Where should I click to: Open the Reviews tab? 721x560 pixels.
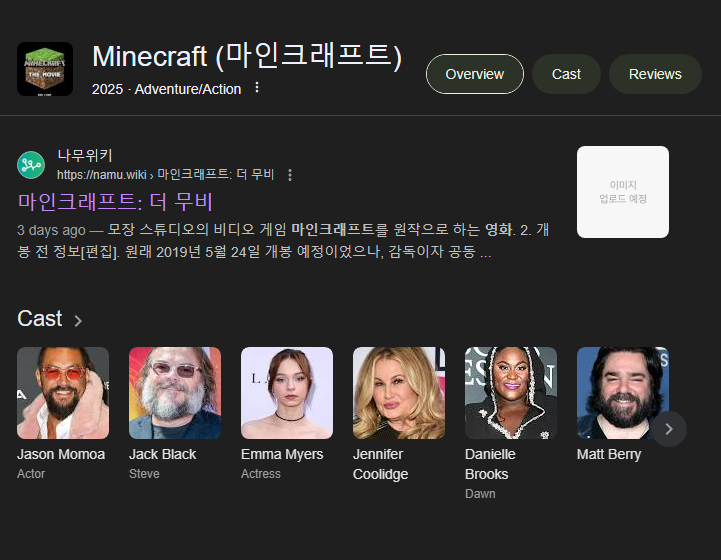tap(655, 74)
